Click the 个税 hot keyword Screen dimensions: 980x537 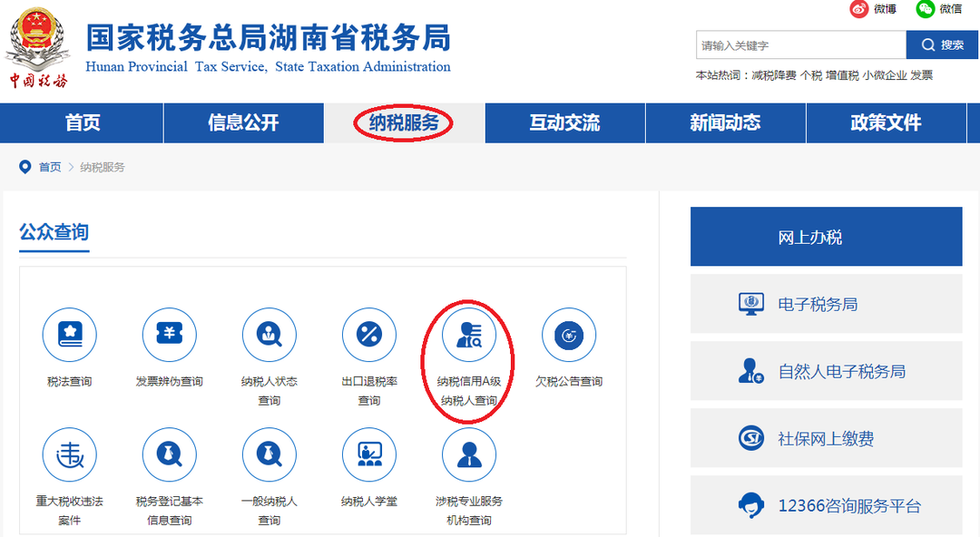(x=811, y=75)
